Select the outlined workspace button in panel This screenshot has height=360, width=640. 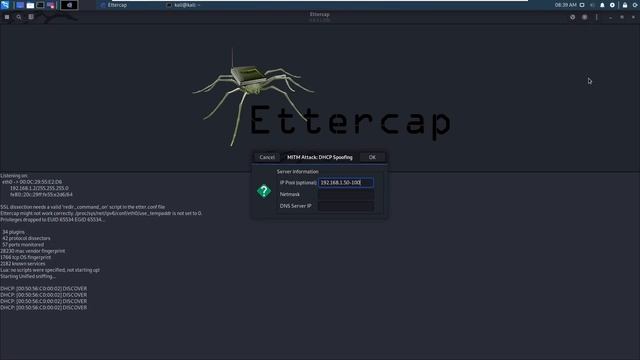coord(69,5)
